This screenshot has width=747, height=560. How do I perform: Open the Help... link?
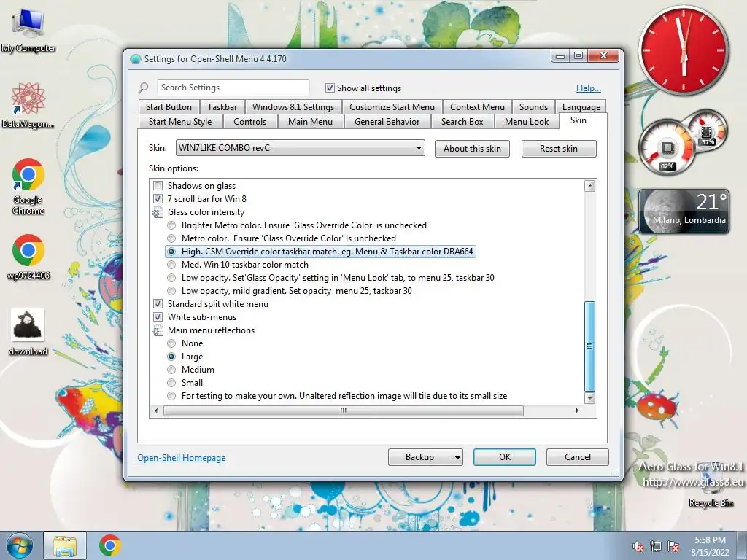point(589,88)
